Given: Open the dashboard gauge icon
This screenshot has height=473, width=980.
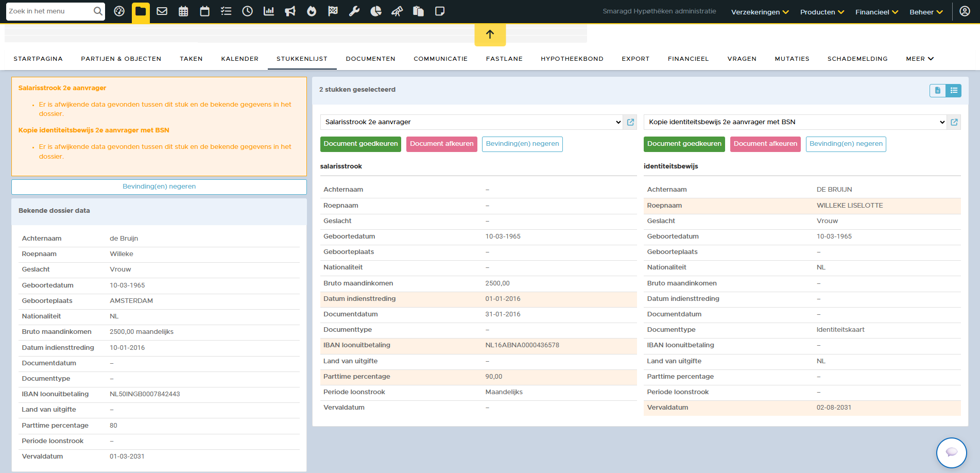Looking at the screenshot, I should tap(119, 11).
